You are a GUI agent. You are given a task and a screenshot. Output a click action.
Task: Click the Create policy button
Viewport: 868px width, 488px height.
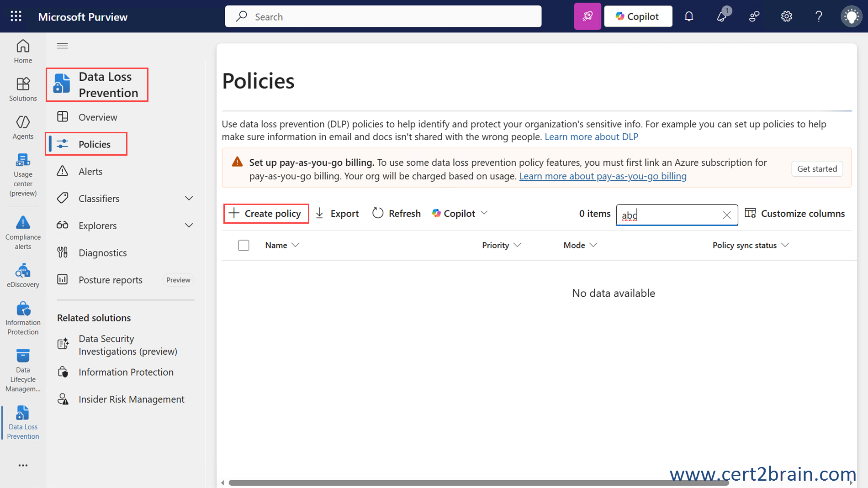click(266, 213)
